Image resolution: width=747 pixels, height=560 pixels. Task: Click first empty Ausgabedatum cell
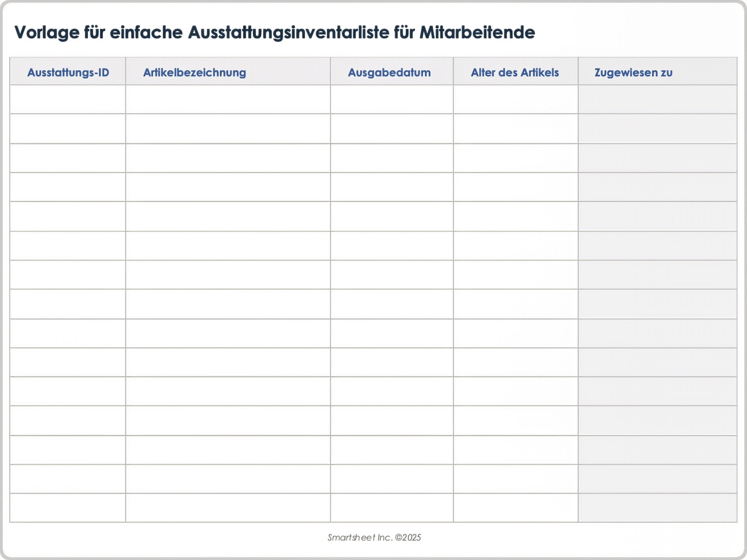392,100
